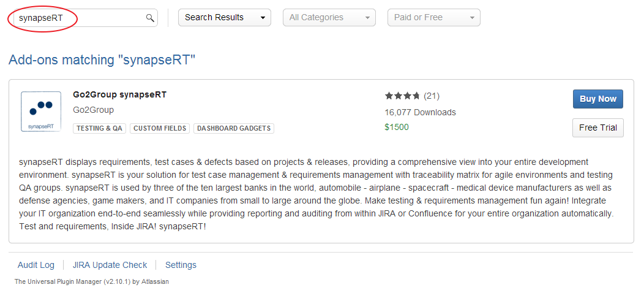
Task: Open the Settings link
Action: [181, 265]
